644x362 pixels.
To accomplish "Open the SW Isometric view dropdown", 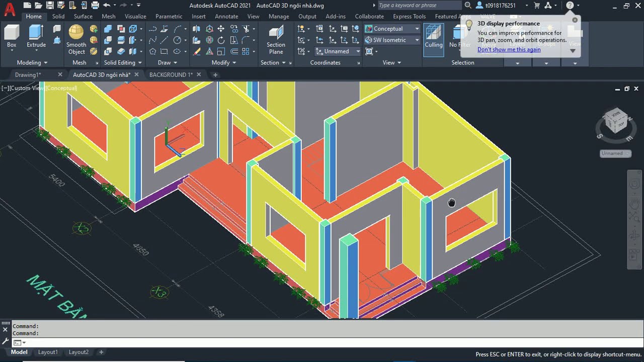I will 392,40.
